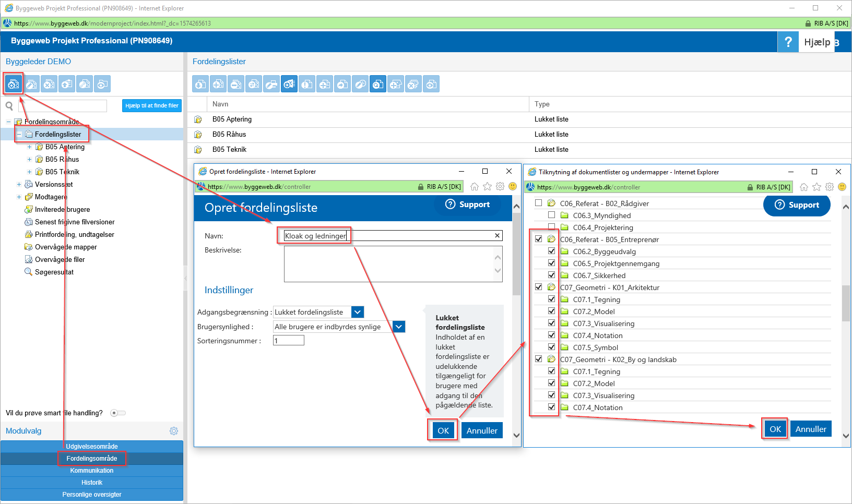
Task: Click the document list dialog's vertical scrollbar
Action: [846, 303]
